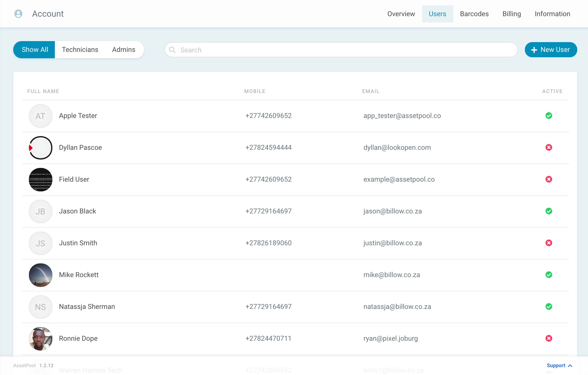The height and width of the screenshot is (375, 588).
Task: Filter the list by Admins
Action: (123, 49)
